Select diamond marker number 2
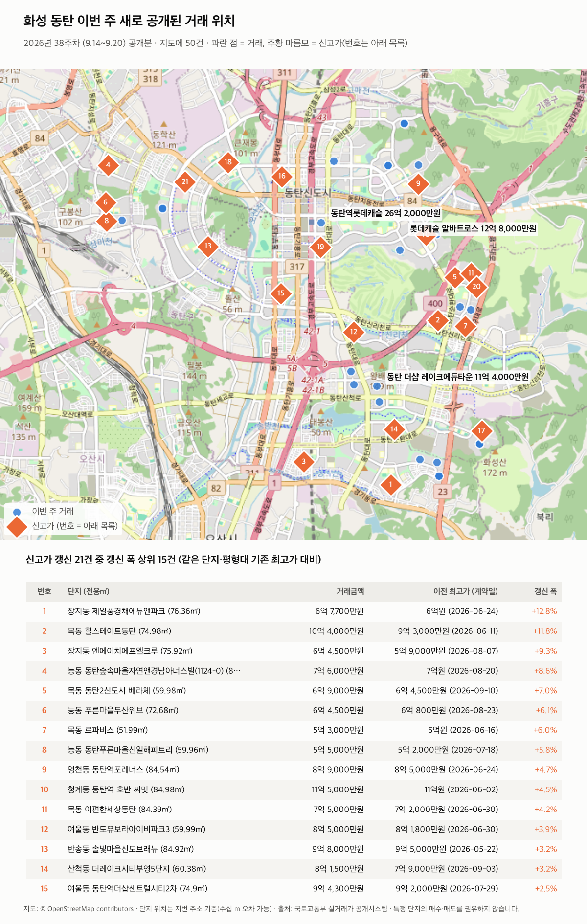This screenshot has height=924, width=587. pos(438,320)
